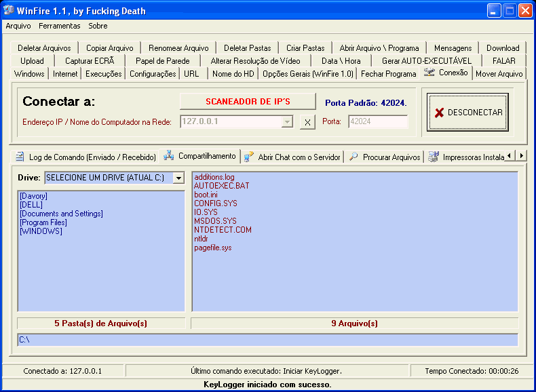Expand the Drive selection dropdown
536x392 pixels.
(178, 178)
